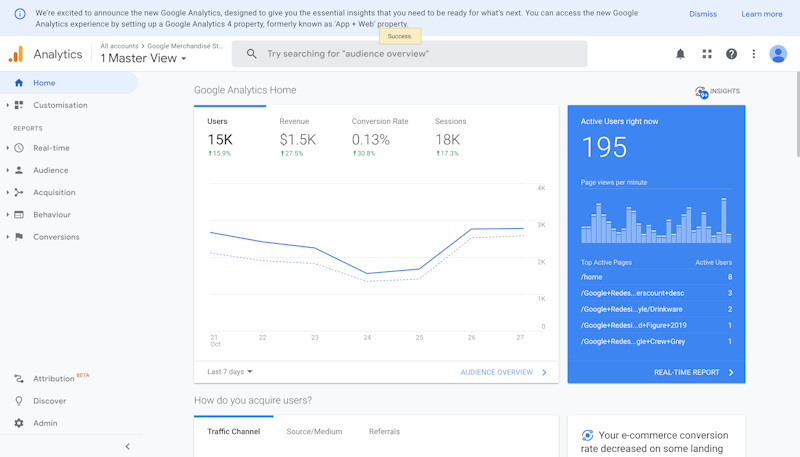This screenshot has height=457, width=800.
Task: Open the notifications bell icon
Action: [x=680, y=54]
